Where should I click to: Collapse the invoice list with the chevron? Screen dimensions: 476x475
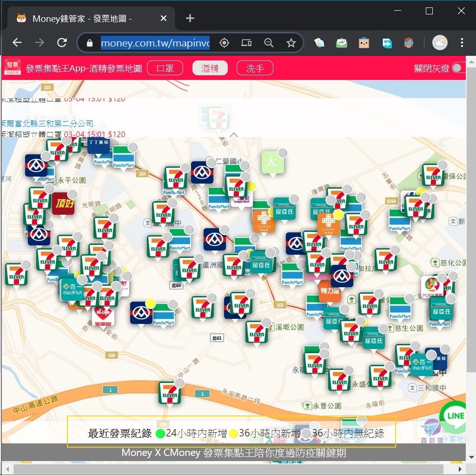point(233,134)
